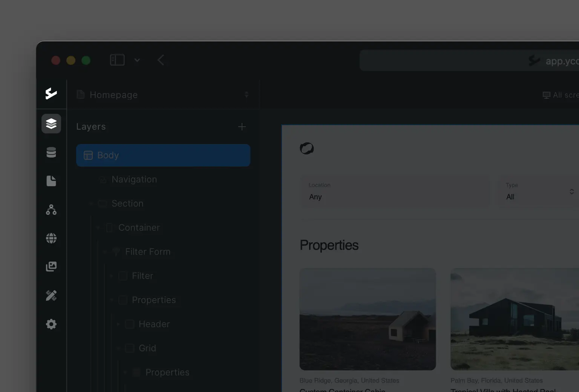Click the macOS green maximize window button

coord(86,60)
